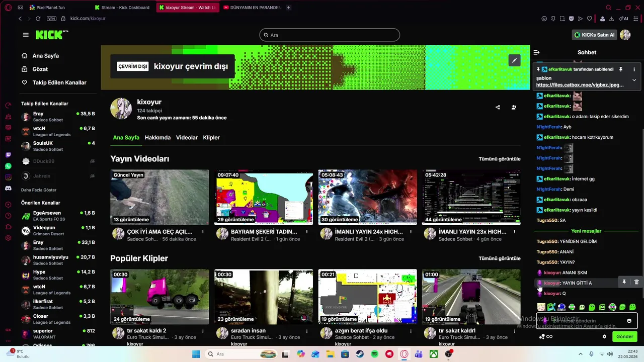Screen dimensions: 644x362
Task: Open Spotify from the taskbar
Action: tap(374, 354)
